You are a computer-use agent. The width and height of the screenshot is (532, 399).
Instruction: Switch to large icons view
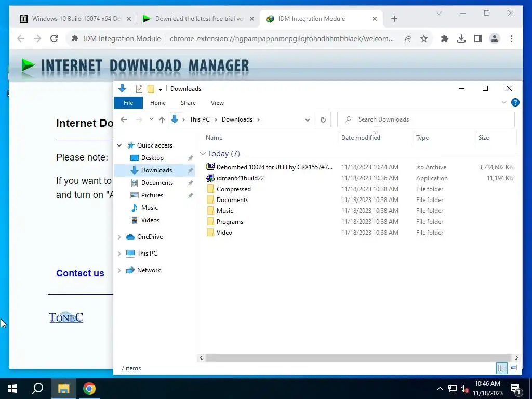coord(513,368)
